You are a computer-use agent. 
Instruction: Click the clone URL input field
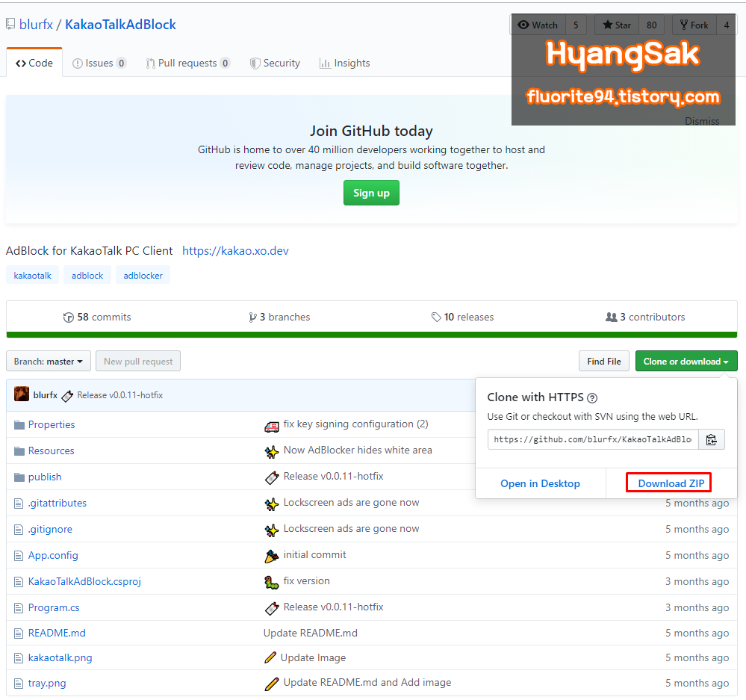[593, 440]
